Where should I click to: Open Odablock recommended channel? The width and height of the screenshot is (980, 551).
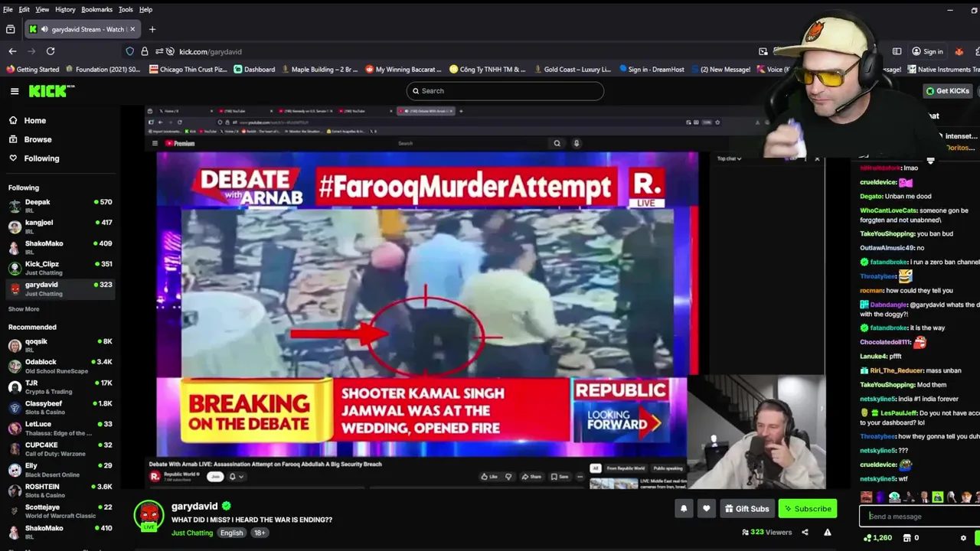click(x=60, y=366)
